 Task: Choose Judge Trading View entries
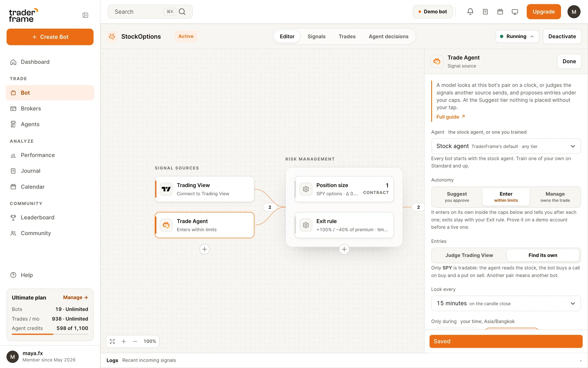469,255
